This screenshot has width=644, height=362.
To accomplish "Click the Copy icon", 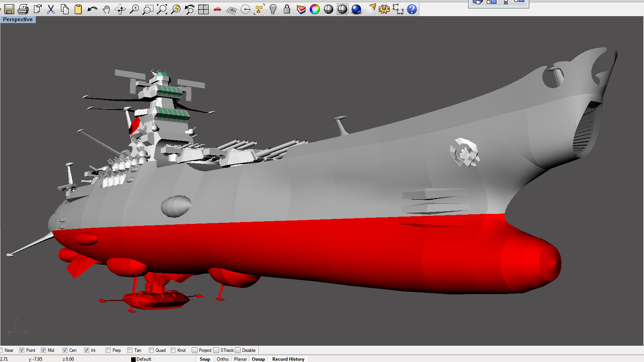I will (x=65, y=9).
